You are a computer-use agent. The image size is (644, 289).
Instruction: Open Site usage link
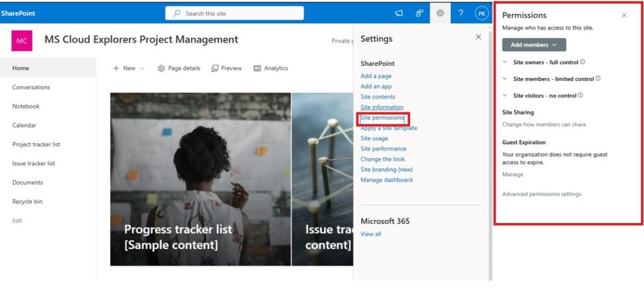(374, 138)
